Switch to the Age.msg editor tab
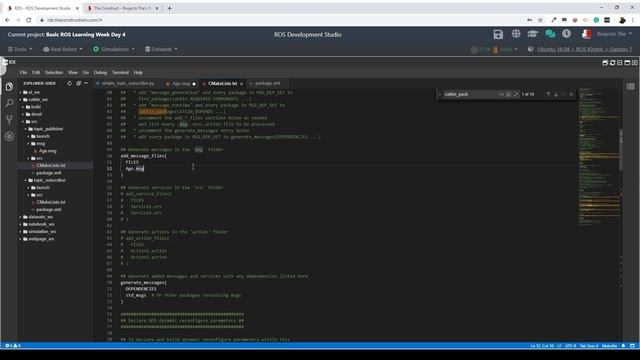The height and width of the screenshot is (360, 640). point(181,83)
